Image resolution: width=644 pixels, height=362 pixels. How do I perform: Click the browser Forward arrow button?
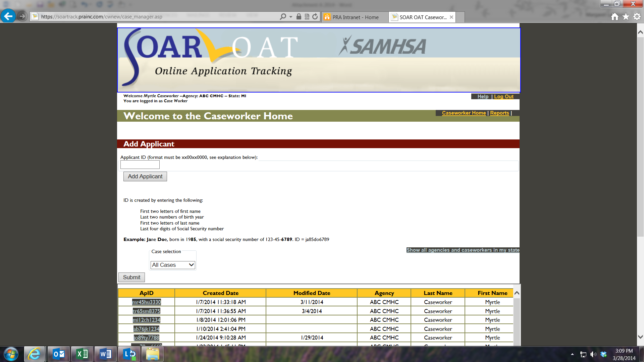coord(22,16)
